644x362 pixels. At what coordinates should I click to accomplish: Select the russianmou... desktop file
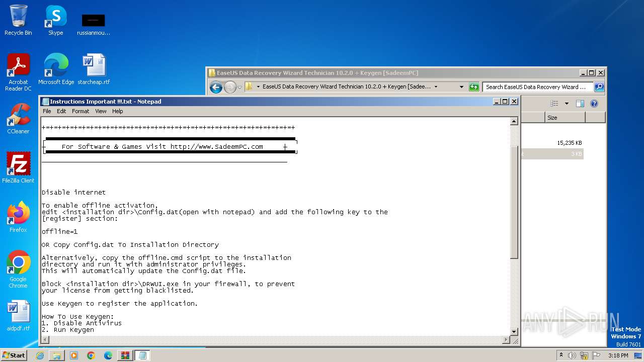[94, 24]
